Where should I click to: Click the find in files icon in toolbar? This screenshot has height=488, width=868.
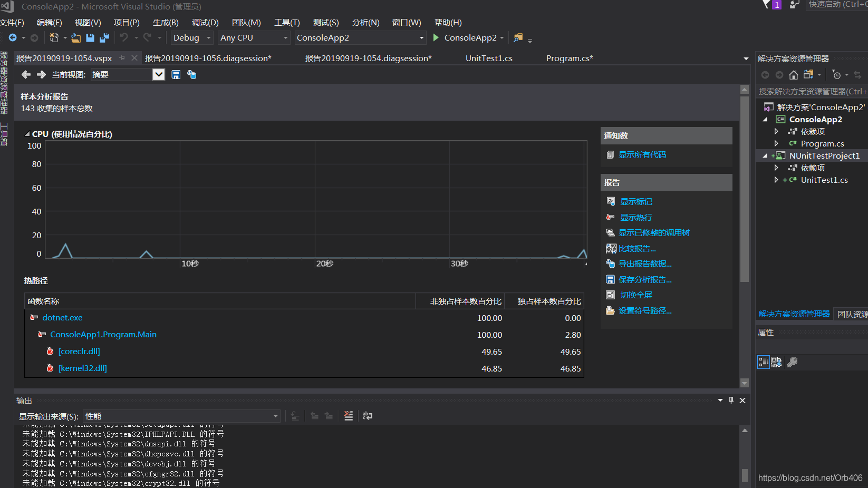click(518, 38)
